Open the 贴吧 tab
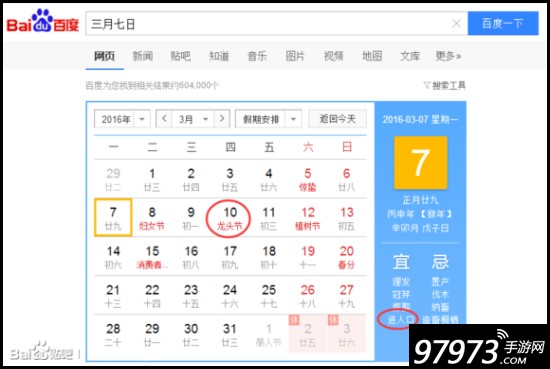 point(181,56)
